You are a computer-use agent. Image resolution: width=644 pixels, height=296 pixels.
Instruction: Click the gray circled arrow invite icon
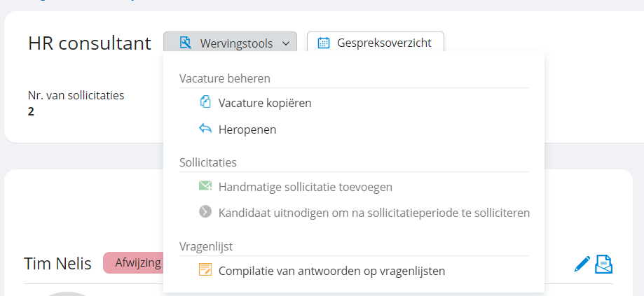tap(205, 212)
